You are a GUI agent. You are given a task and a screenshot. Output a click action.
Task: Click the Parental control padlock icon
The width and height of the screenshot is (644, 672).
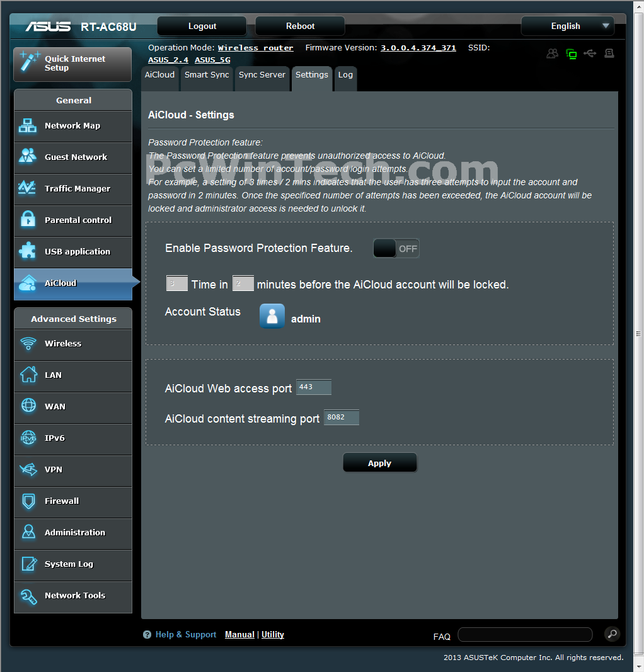(28, 219)
